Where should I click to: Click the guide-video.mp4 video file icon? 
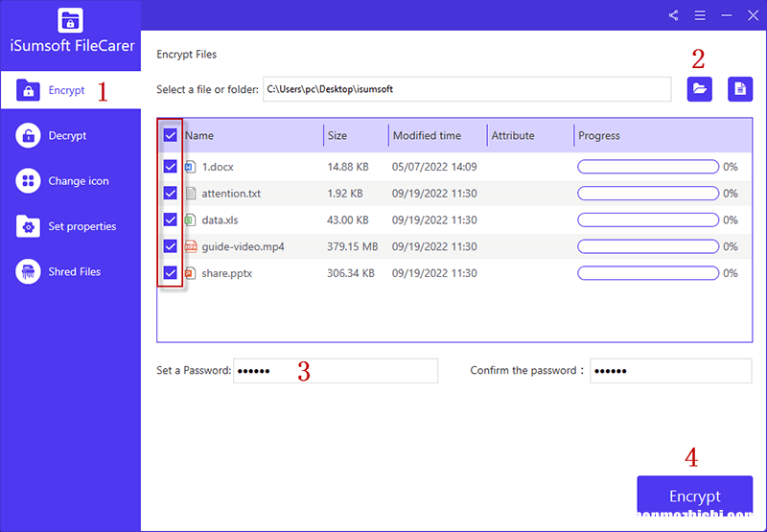190,246
